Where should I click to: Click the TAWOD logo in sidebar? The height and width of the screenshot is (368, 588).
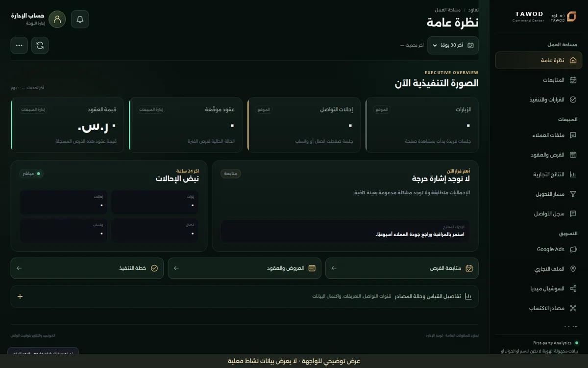click(563, 17)
